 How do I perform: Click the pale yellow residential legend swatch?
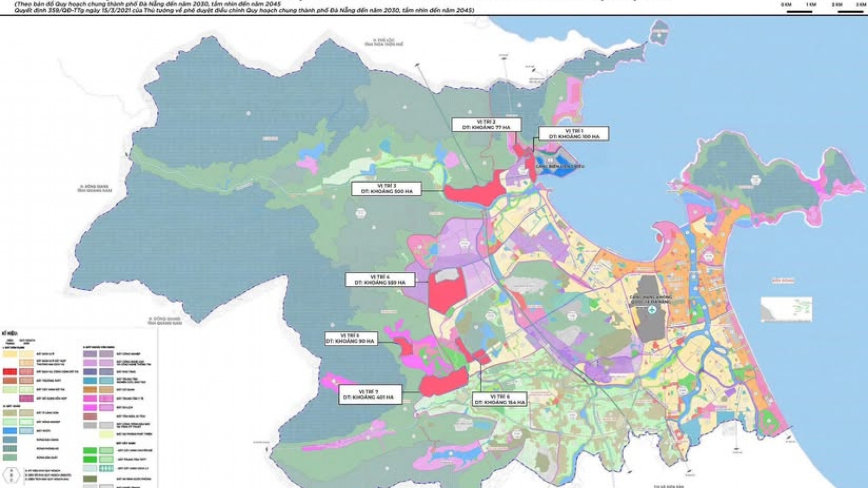pyautogui.click(x=10, y=354)
